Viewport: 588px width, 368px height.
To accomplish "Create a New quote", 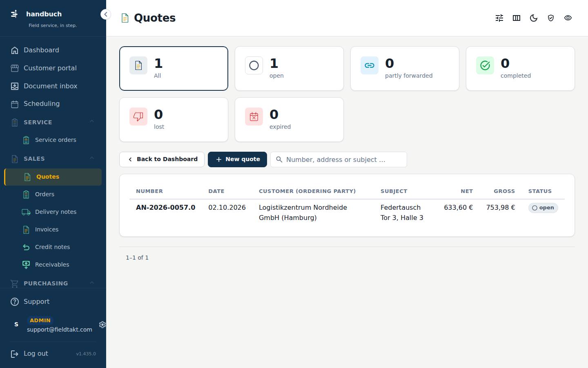I will pos(237,159).
